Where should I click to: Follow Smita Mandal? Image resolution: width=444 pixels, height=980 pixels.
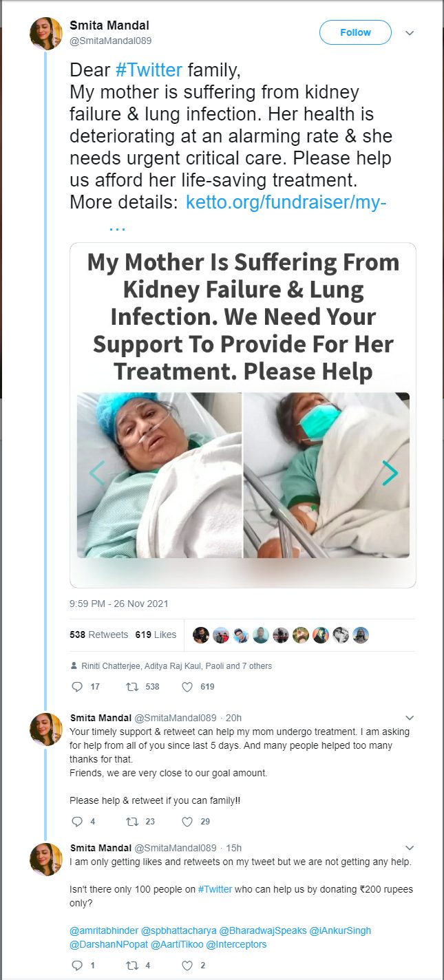(355, 32)
